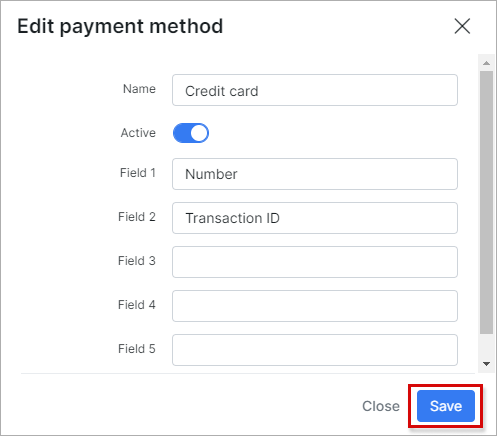The width and height of the screenshot is (497, 436).
Task: Click the Field 1 label
Action: (x=138, y=173)
